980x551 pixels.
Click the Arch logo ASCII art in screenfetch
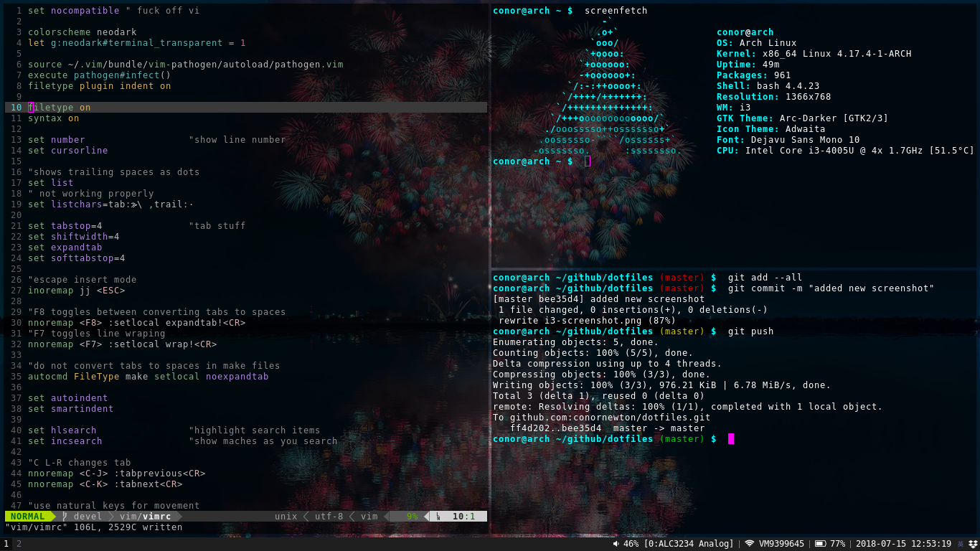coord(607,86)
